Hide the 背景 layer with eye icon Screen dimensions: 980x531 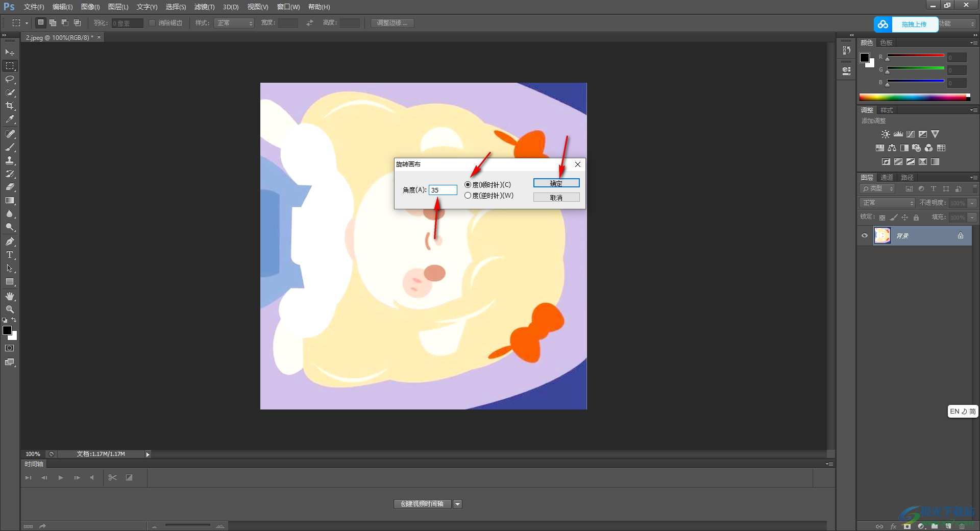[x=865, y=236]
